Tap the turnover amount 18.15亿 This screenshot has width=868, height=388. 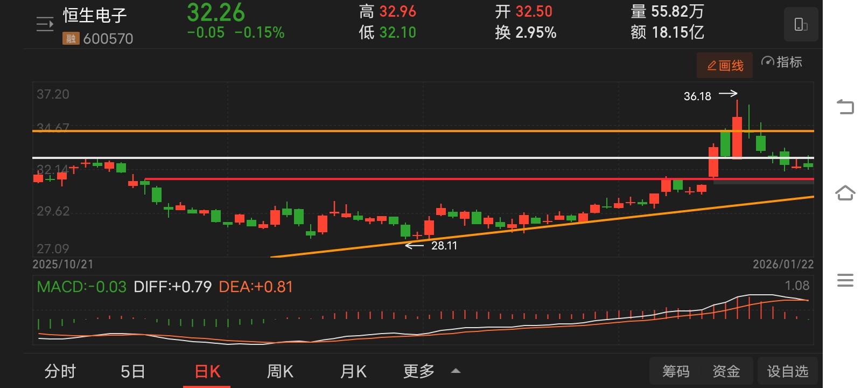(678, 32)
